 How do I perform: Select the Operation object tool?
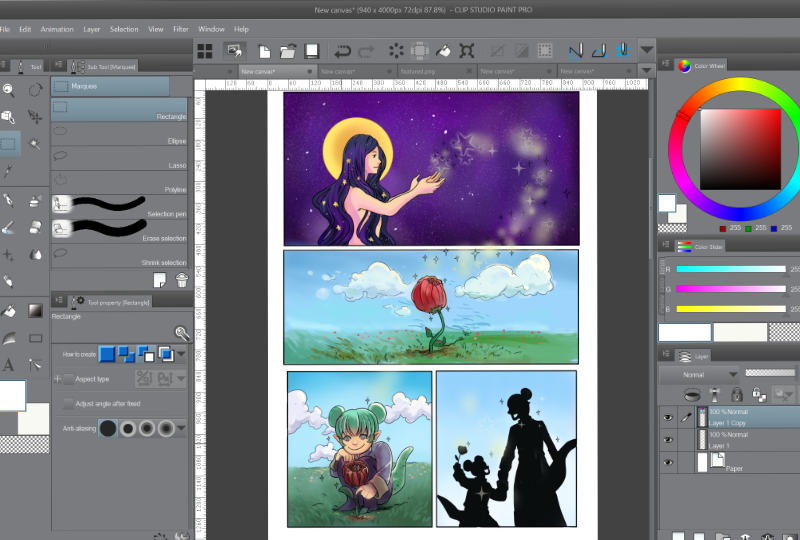coord(8,117)
